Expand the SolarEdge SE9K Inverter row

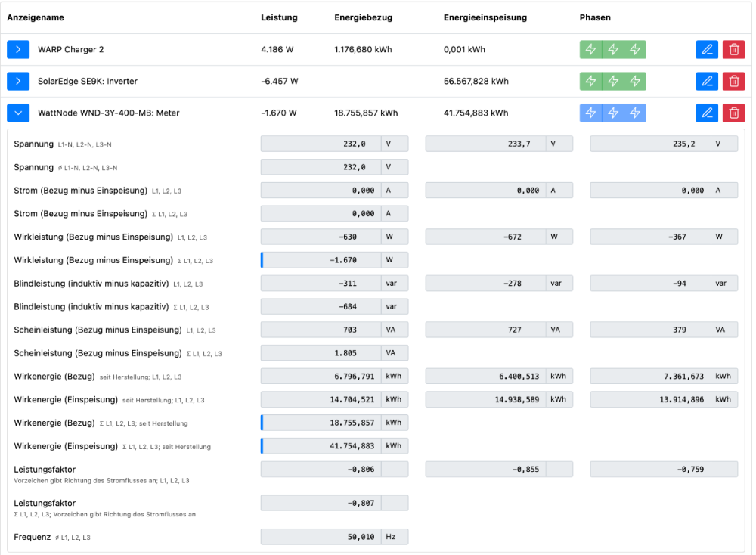click(x=18, y=81)
